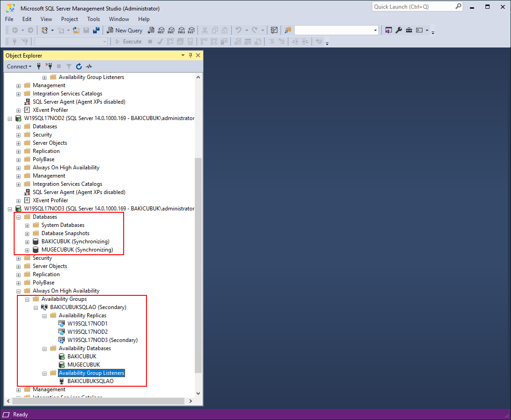Close the Object Explorer panel
This screenshot has width=511, height=420.
pos(198,55)
